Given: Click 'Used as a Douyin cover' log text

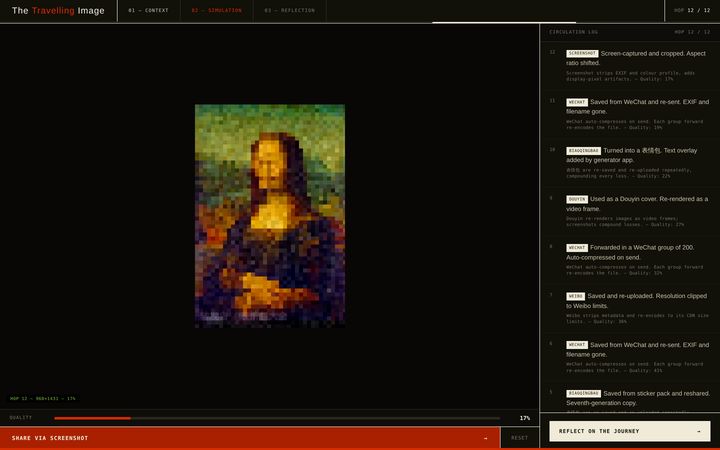Looking at the screenshot, I should (637, 204).
